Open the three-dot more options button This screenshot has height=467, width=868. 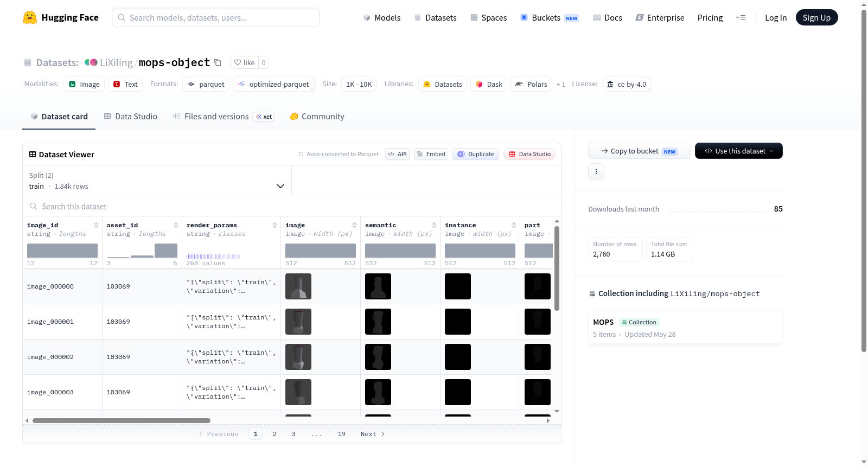point(596,171)
